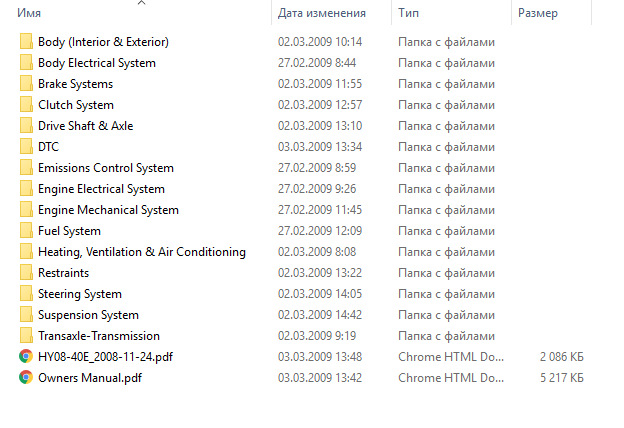Viewport: 624px width, 428px height.
Task: Sort by the Размер column header
Action: [x=538, y=14]
